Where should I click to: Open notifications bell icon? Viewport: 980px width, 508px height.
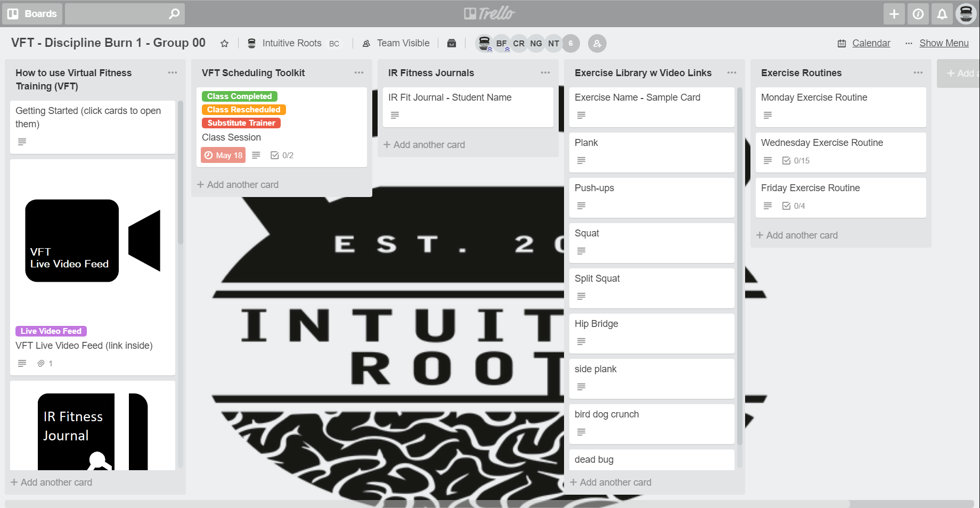coord(942,14)
